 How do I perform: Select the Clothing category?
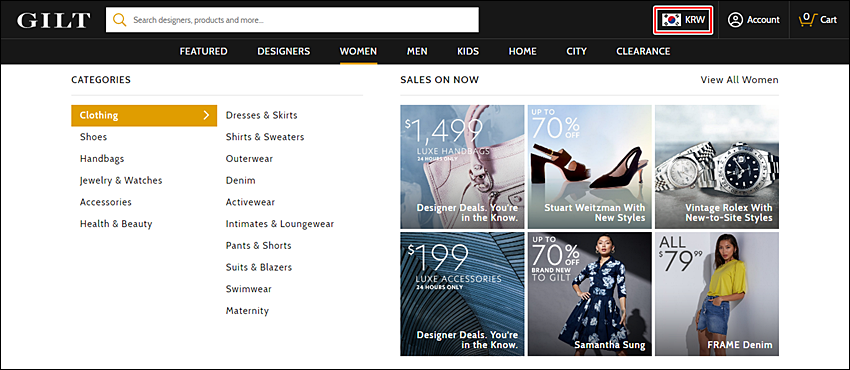tap(144, 115)
